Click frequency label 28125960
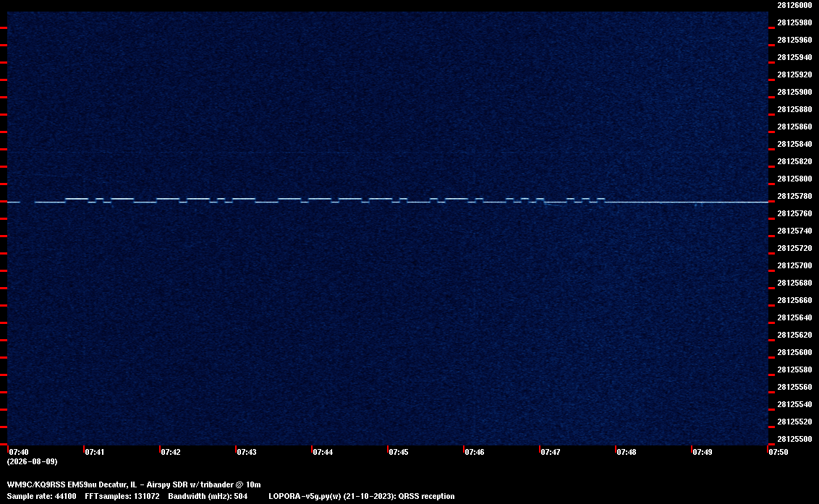This screenshot has height=504, width=819. pyautogui.click(x=794, y=40)
